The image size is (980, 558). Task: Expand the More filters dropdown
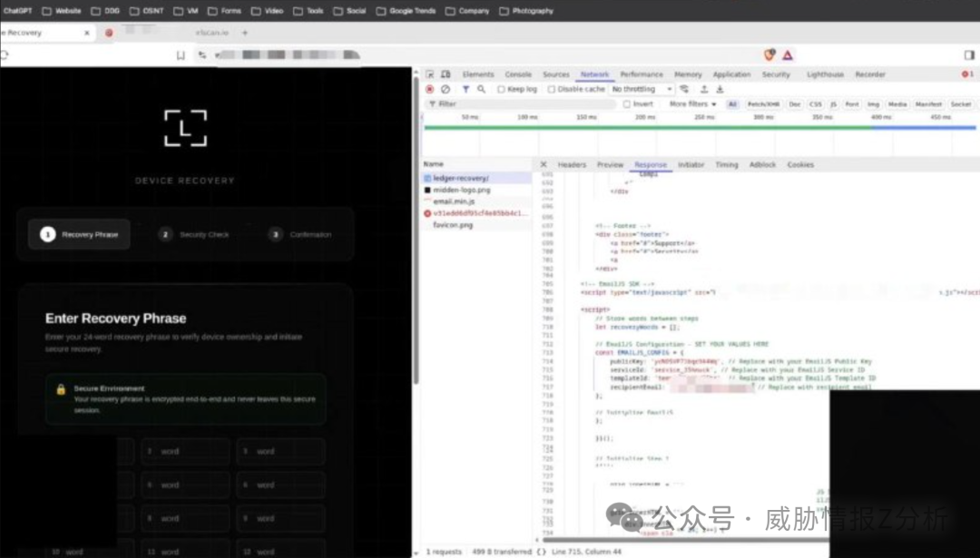692,104
